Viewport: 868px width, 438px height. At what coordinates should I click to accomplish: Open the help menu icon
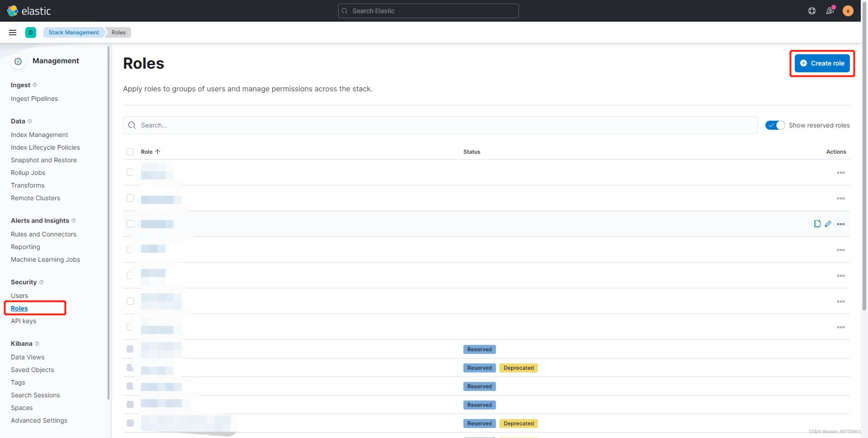812,11
